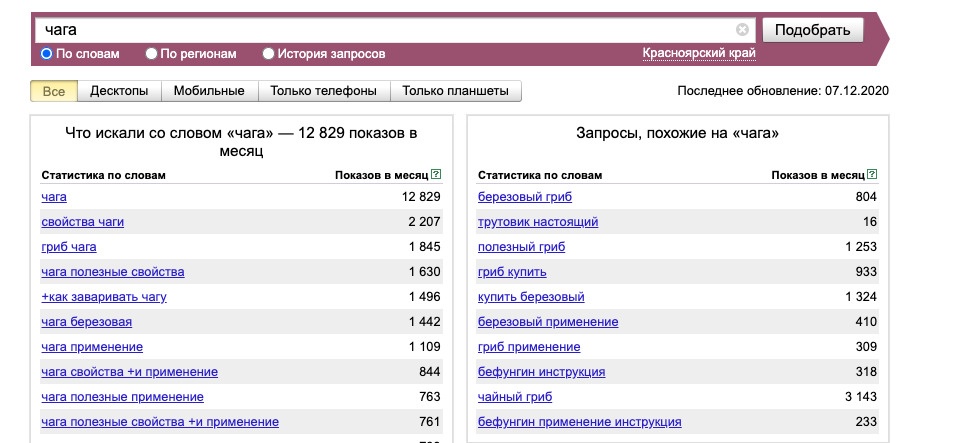
Task: Select the История запросов radio button
Action: click(x=268, y=54)
